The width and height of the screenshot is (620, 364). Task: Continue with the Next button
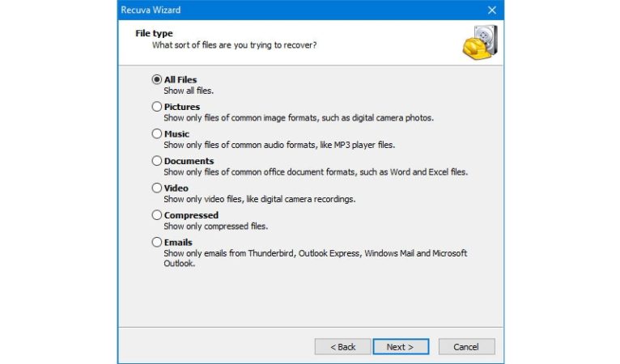pyautogui.click(x=401, y=347)
